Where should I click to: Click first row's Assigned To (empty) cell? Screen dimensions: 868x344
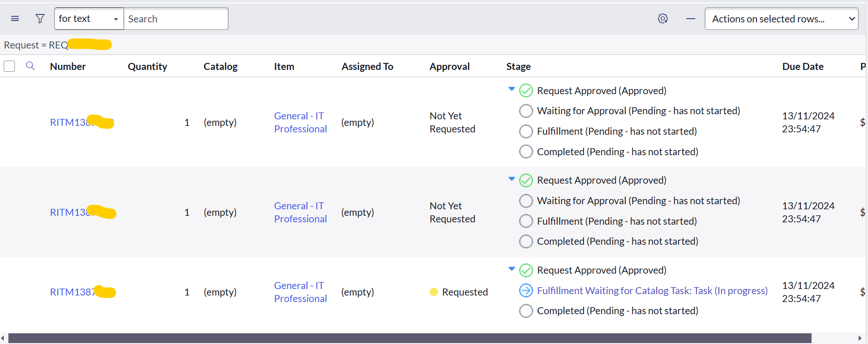pyautogui.click(x=357, y=122)
